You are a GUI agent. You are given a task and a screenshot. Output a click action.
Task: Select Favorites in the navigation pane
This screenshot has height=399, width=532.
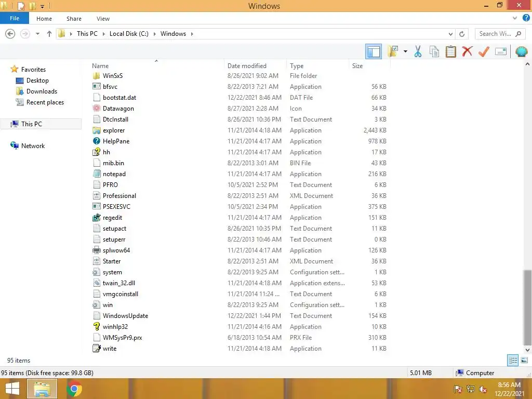tap(33, 69)
